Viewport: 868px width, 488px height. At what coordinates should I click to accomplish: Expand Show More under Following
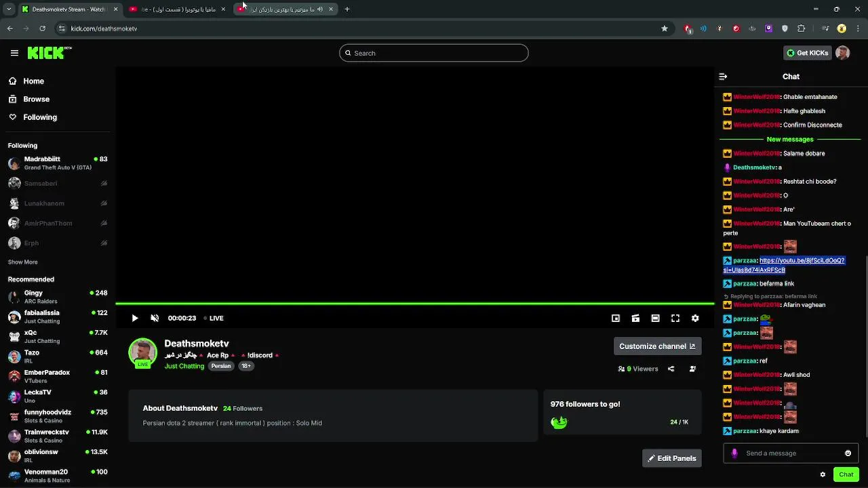coord(22,262)
